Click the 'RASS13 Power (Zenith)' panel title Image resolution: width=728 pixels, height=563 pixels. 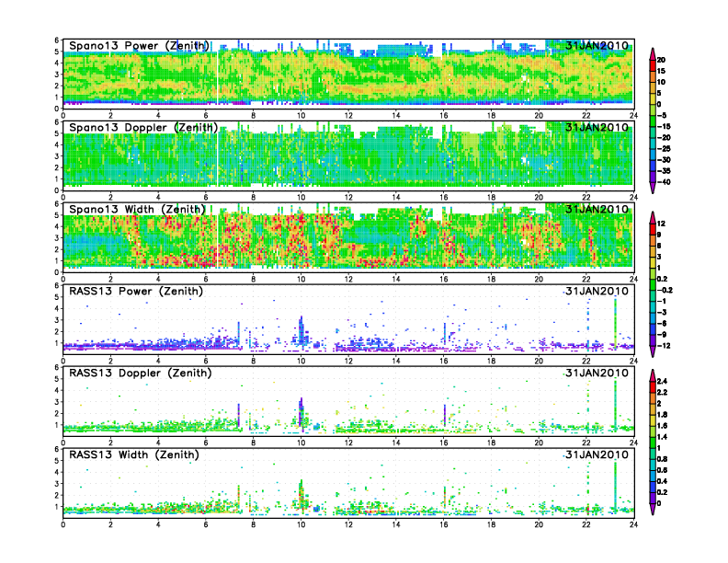[x=136, y=292]
